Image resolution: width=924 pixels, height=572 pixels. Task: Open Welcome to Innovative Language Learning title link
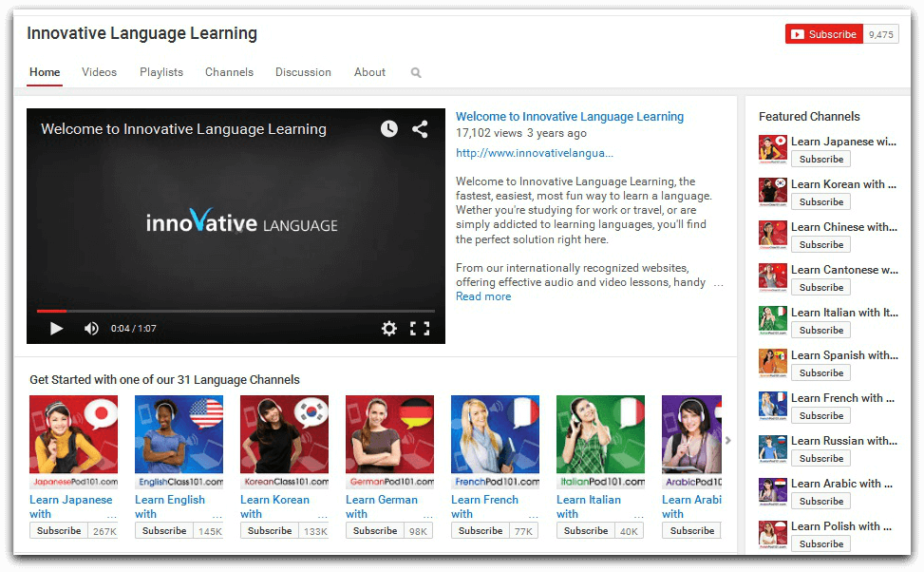(570, 117)
